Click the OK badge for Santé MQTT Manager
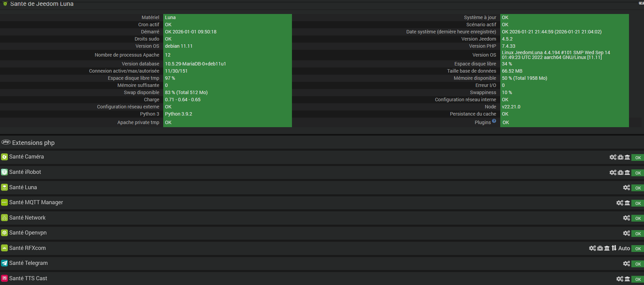644x285 pixels. (638, 203)
